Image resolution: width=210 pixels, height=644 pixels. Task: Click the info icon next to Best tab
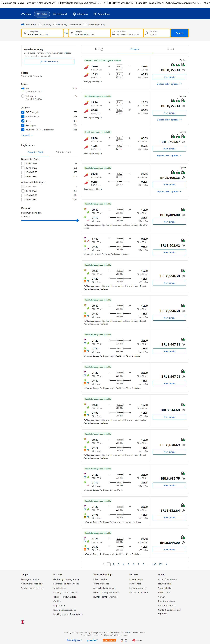tap(102, 49)
